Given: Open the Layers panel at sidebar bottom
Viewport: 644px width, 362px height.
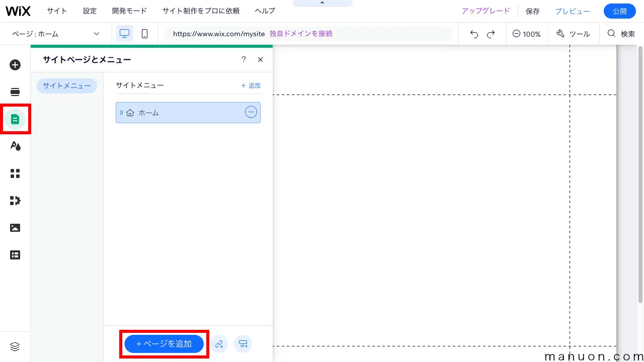Looking at the screenshot, I should pyautogui.click(x=15, y=346).
